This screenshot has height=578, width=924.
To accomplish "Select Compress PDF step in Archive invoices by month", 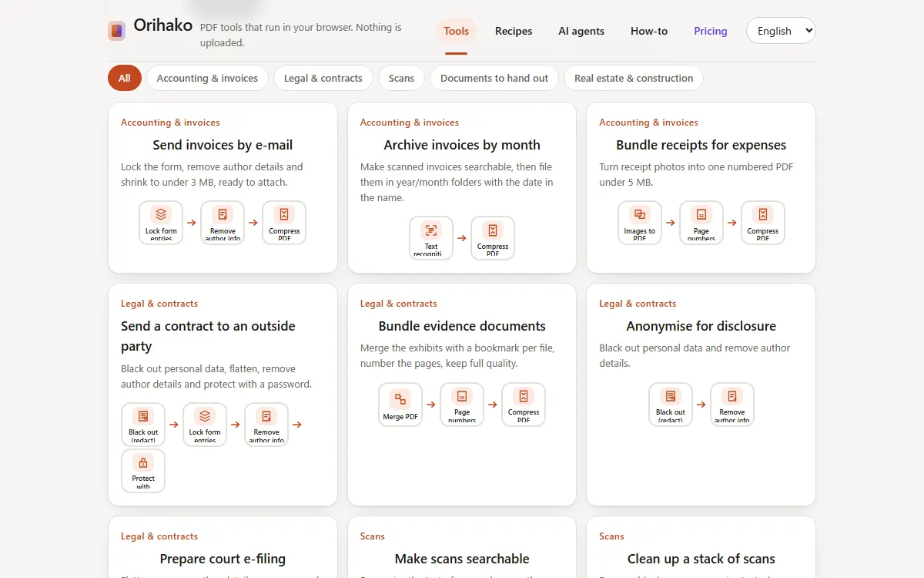I will 493,238.
